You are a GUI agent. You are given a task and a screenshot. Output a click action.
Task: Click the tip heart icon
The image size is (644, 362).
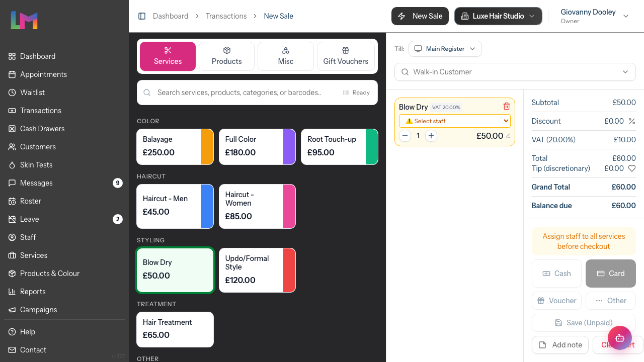point(632,168)
